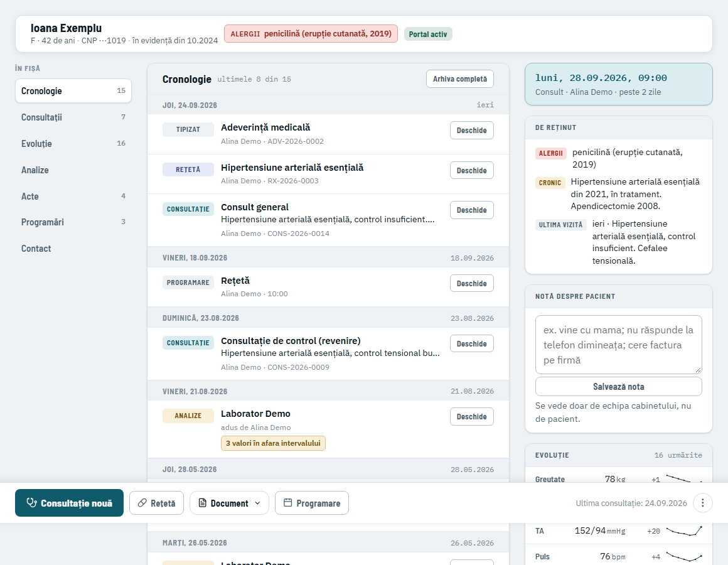Click the pill icon beside Rețetă
Viewport: 728px width, 565px height.
pos(142,503)
